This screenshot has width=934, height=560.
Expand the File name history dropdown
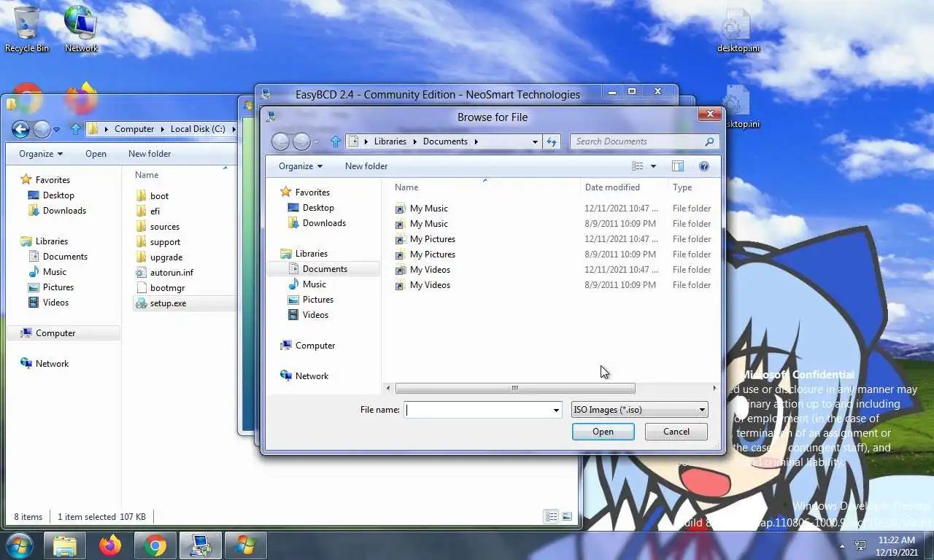tap(556, 410)
